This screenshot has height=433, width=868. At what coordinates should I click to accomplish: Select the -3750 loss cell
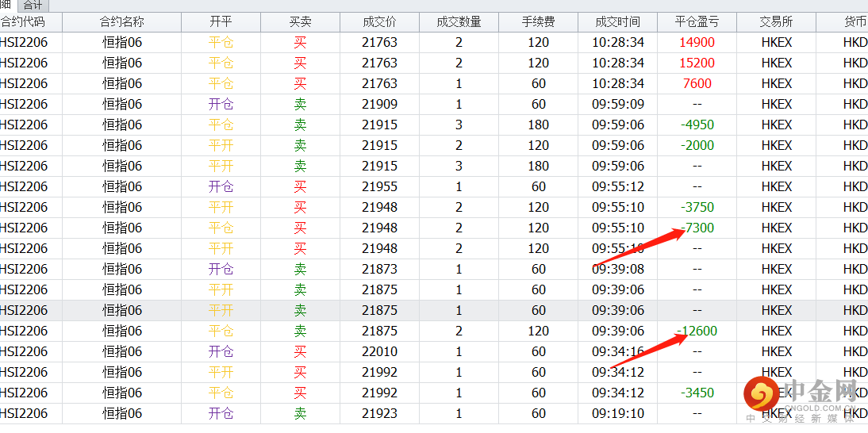(x=697, y=207)
